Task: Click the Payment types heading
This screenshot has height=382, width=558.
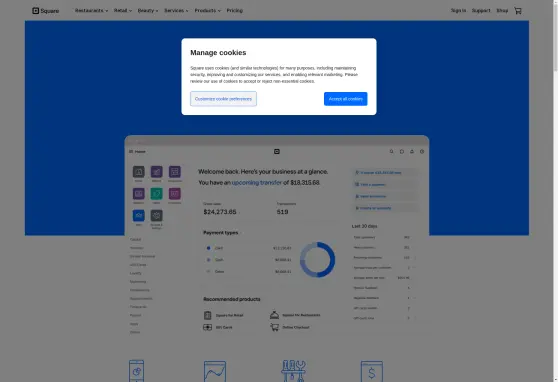Action: (221, 232)
